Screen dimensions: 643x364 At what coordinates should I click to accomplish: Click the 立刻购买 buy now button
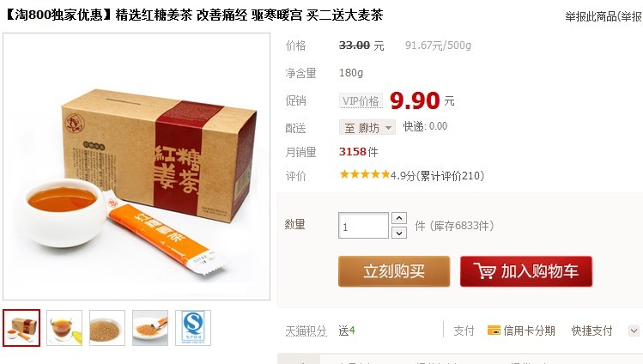point(394,271)
